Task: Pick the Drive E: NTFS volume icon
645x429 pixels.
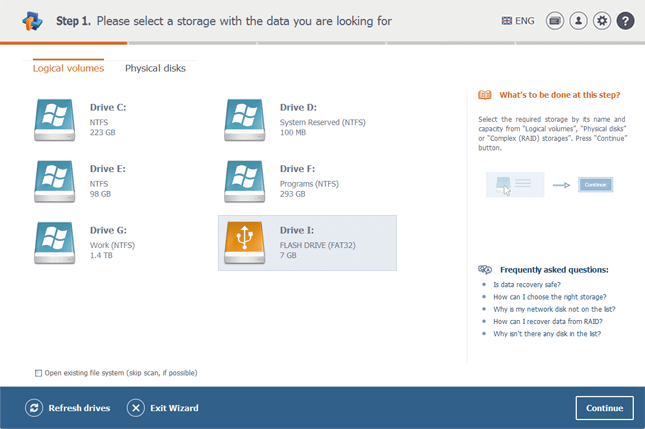Action: coord(55,181)
